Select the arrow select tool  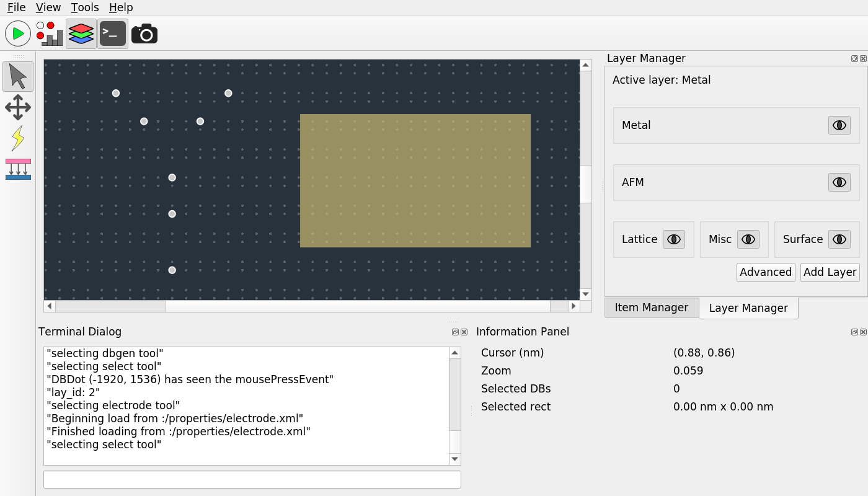click(18, 77)
